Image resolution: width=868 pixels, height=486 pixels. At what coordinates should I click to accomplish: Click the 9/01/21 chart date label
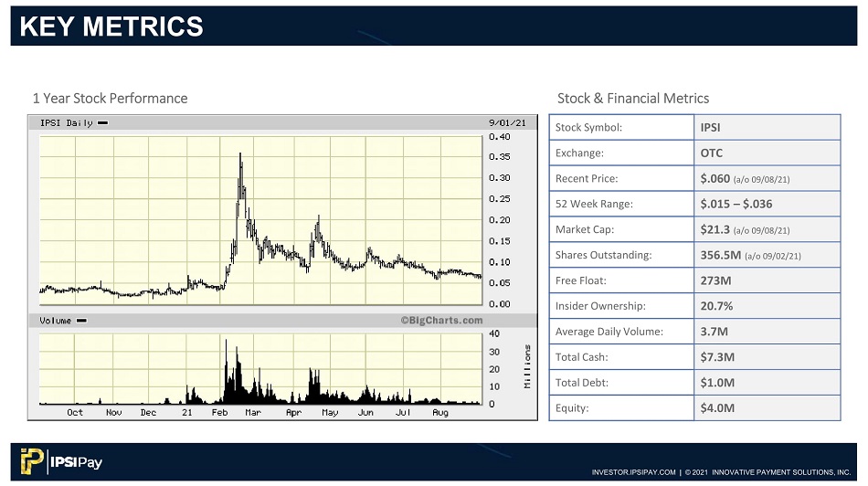(507, 122)
